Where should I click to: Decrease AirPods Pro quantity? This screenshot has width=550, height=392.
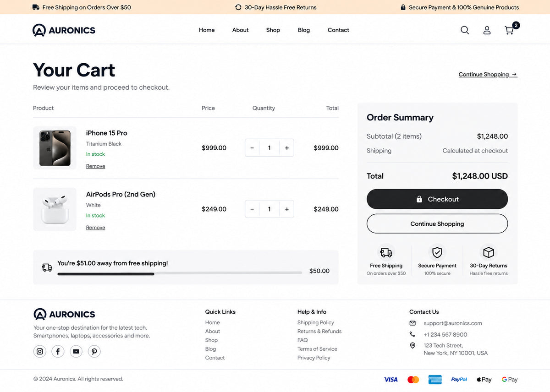[252, 209]
